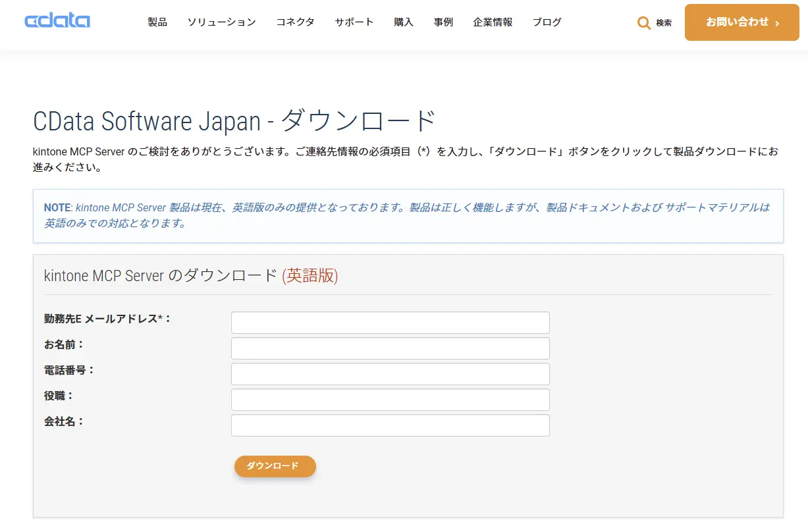
Task: Click the blue NOTE information box
Action: [x=408, y=216]
